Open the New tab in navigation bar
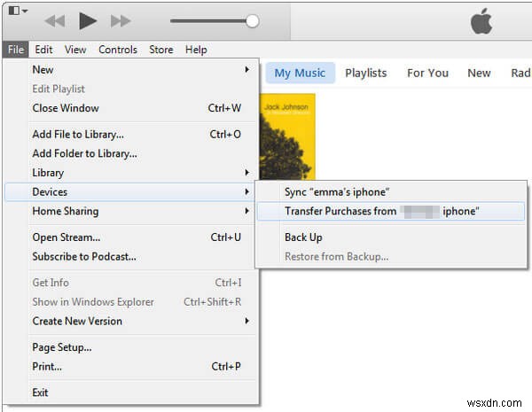The image size is (532, 412). (479, 73)
